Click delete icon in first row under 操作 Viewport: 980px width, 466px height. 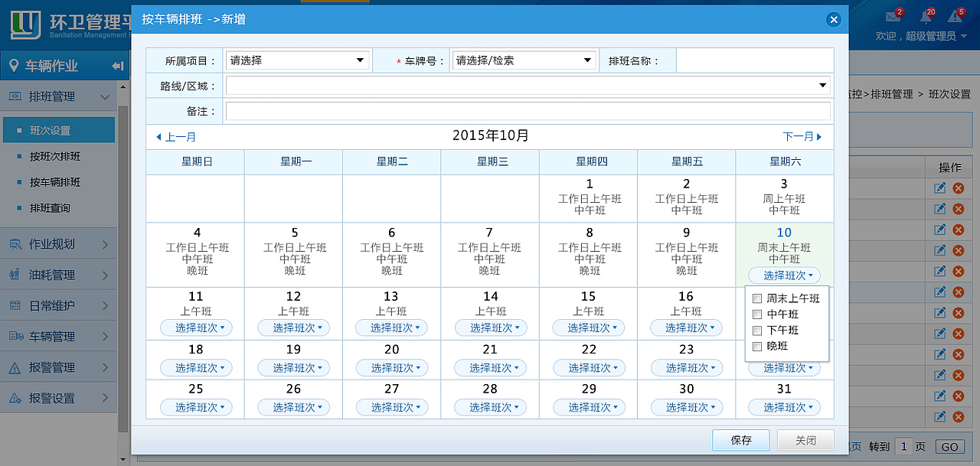coord(959,188)
